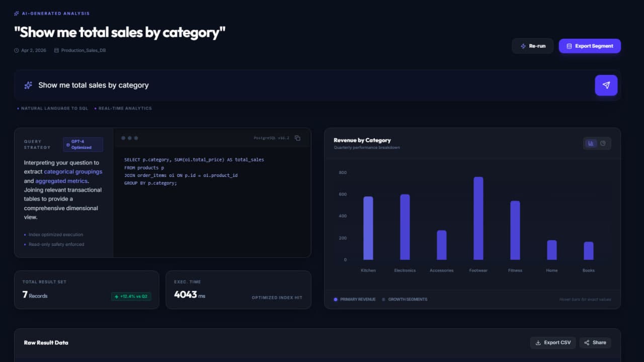Viewport: 644px width, 362px height.
Task: Share the raw result data
Action: [595, 342]
